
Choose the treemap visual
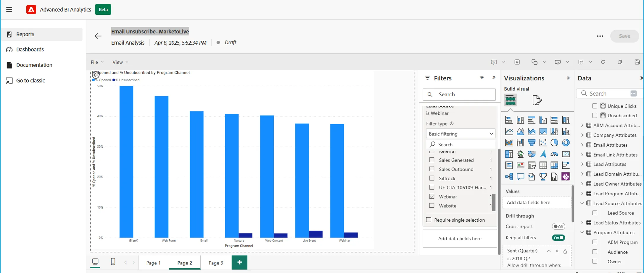click(509, 154)
